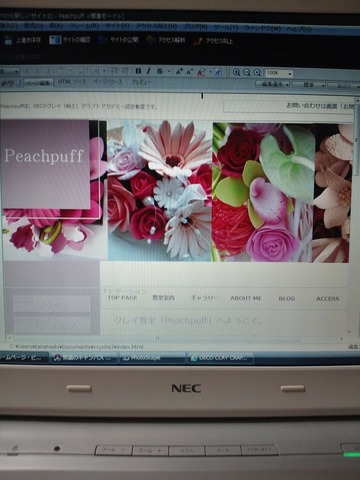Screen dimensions: 360x480
Task: Open the ブログ menu
Action: coord(195,27)
